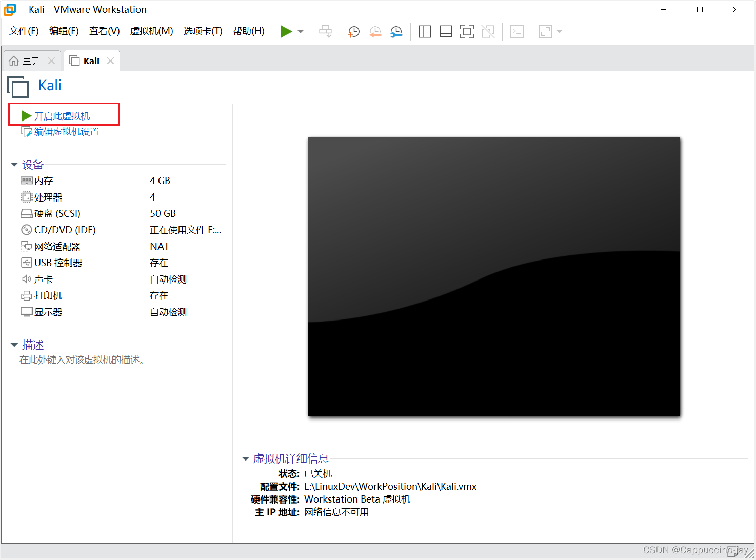756x560 pixels.
Task: Select the 打印机 printer row
Action: pos(121,295)
